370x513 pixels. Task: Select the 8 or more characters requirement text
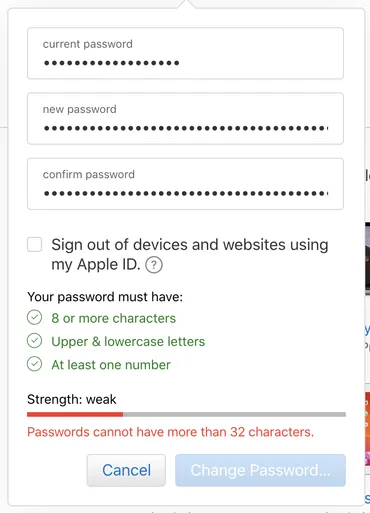(113, 318)
